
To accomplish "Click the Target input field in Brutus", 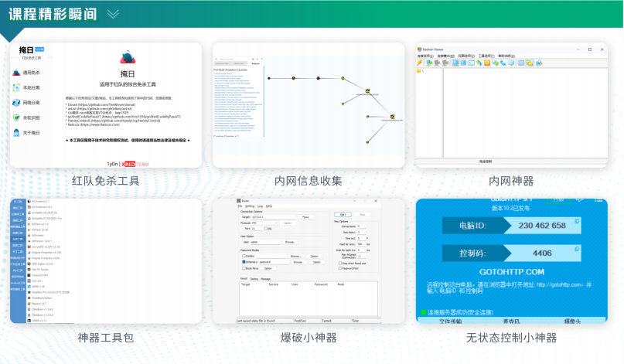I will pos(274,217).
